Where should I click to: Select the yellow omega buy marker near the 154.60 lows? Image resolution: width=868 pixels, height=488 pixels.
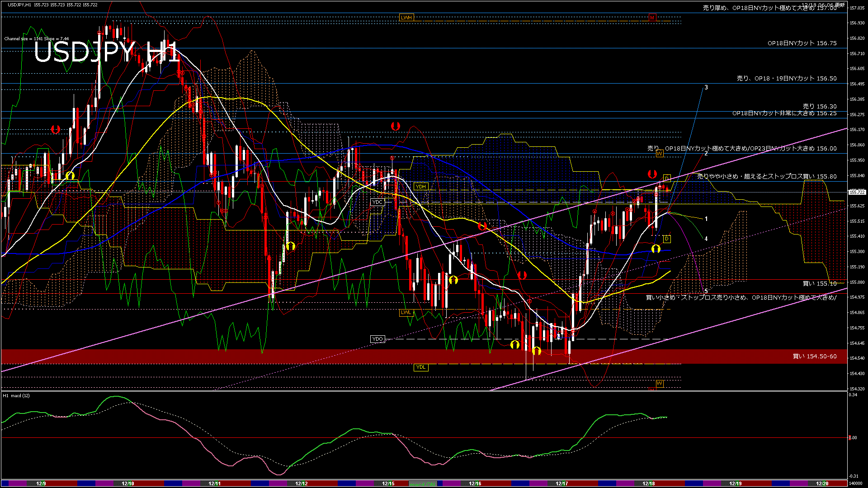click(537, 350)
